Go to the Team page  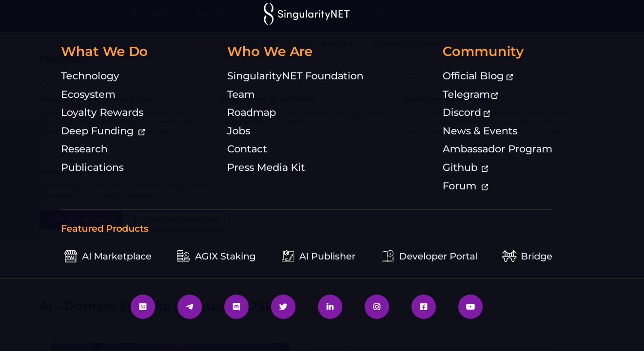pos(241,94)
